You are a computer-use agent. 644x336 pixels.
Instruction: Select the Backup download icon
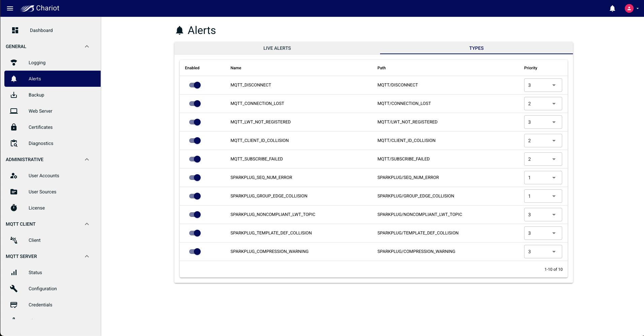14,95
